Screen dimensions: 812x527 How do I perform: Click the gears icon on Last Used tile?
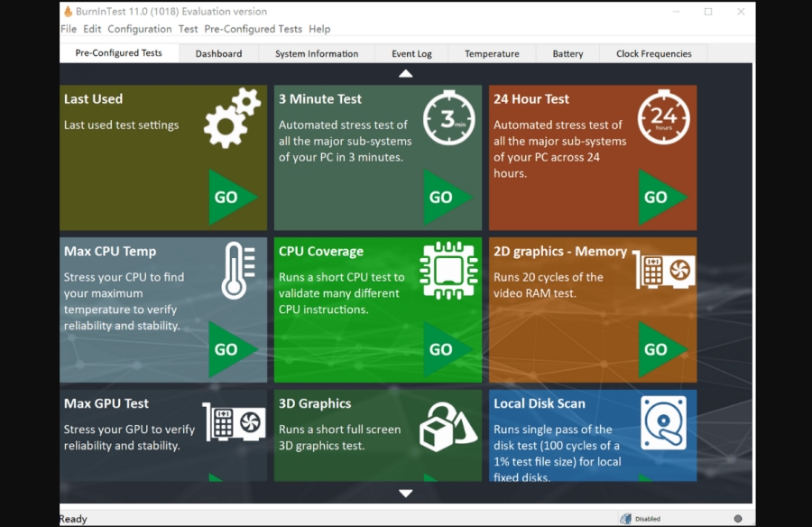coord(232,118)
